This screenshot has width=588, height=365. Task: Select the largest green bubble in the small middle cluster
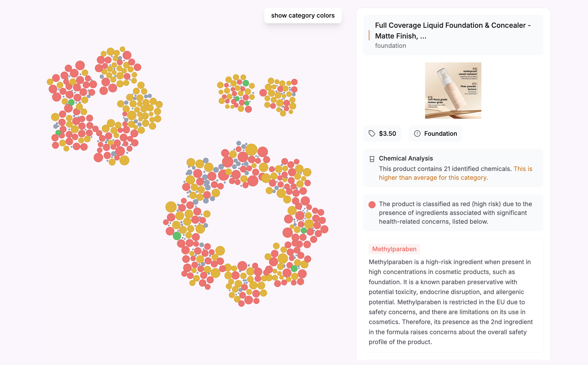(x=246, y=83)
